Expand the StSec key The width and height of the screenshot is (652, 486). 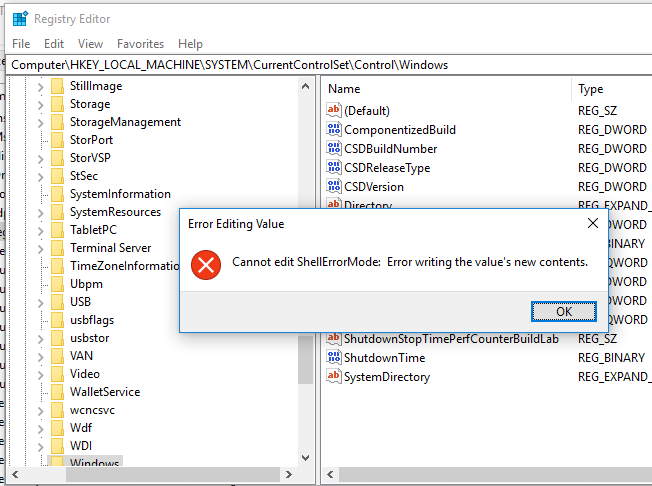[40, 177]
